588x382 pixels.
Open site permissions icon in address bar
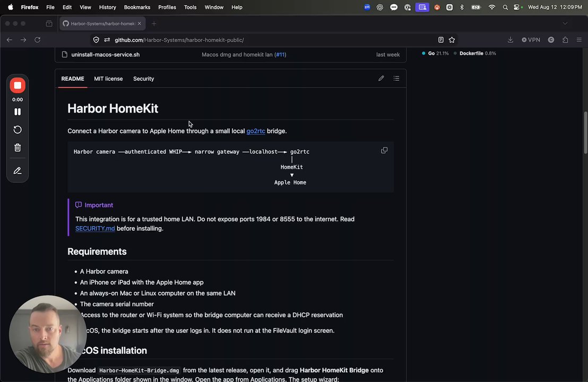tap(107, 40)
